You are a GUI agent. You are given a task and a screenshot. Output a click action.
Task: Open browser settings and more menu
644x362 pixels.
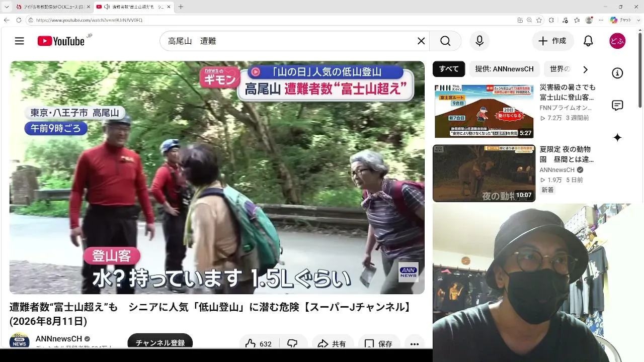pos(601,20)
